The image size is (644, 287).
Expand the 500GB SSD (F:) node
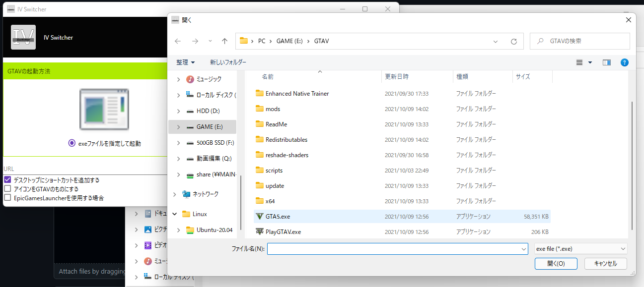(x=179, y=143)
